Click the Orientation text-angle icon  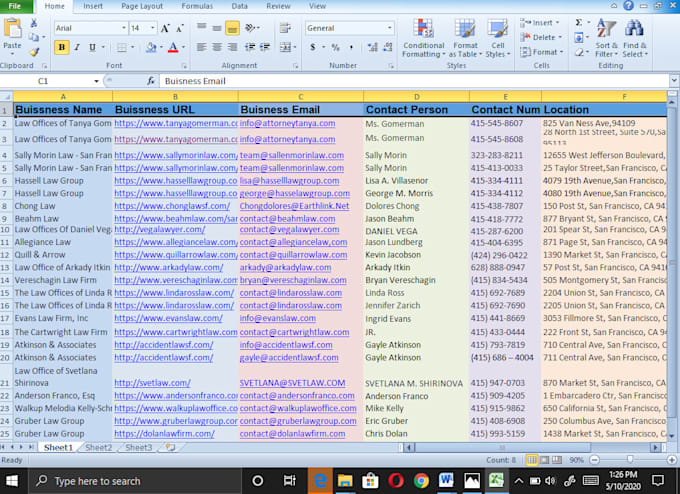click(x=251, y=28)
